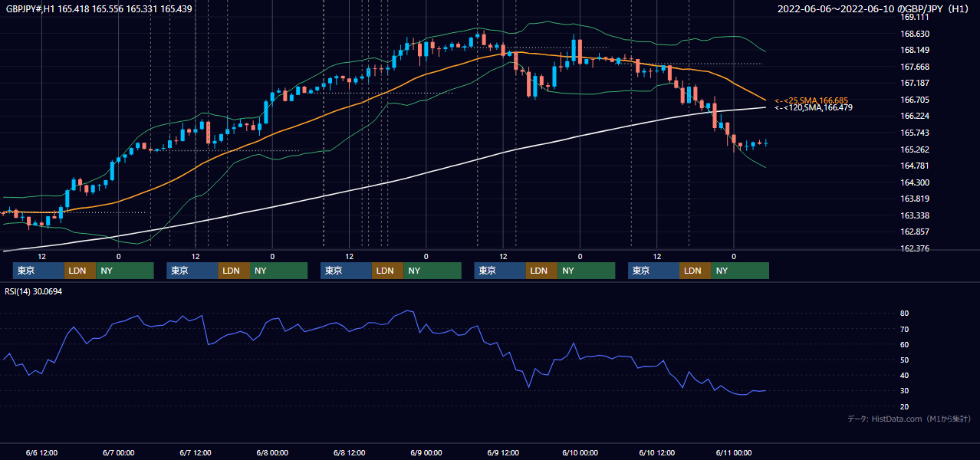Click RSI scale value 20
Screen dimensions: 980x460
[904, 406]
